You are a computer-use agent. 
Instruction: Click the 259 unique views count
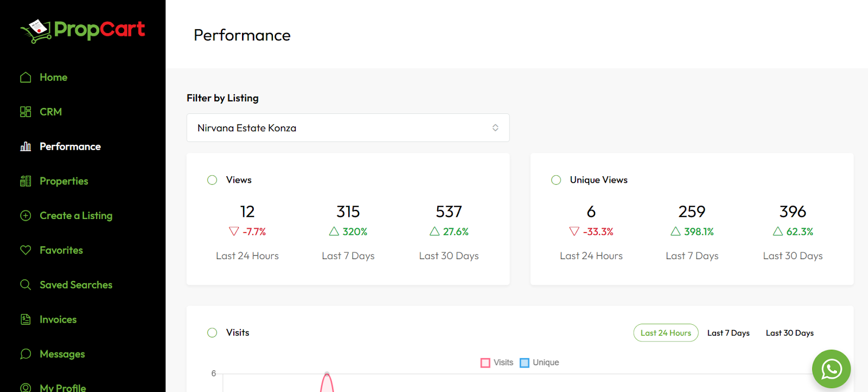692,211
